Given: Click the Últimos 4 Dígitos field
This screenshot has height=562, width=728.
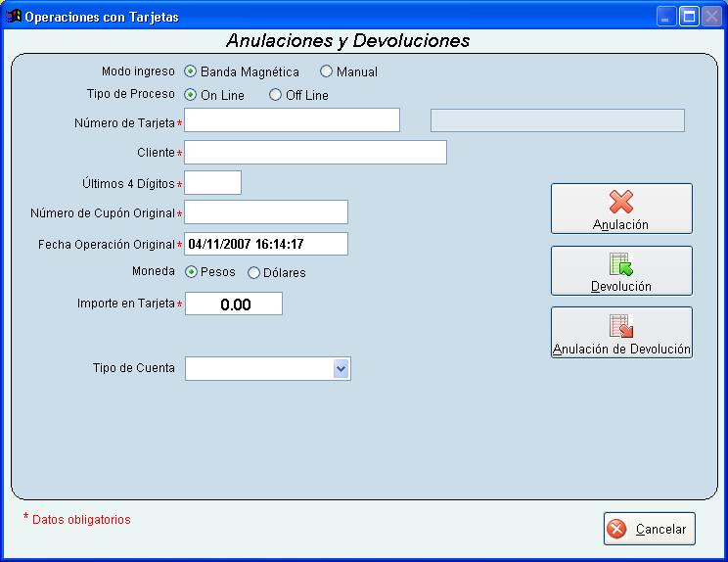Looking at the screenshot, I should [213, 183].
